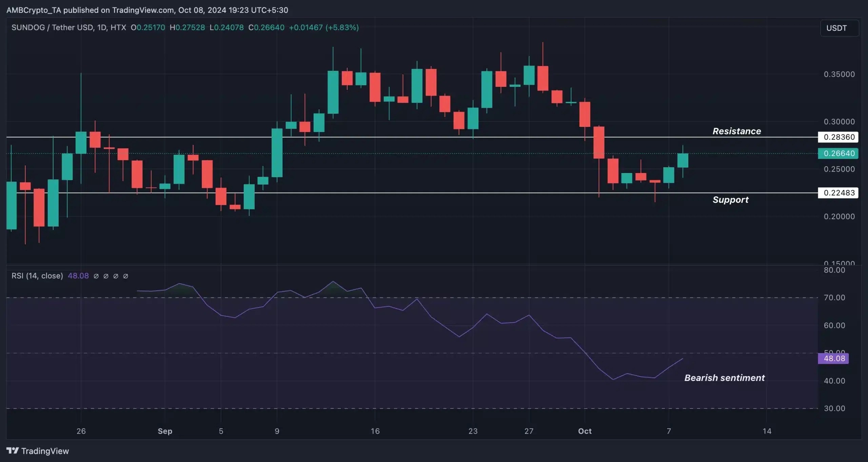Click the last ∅ symbol in RSI legend
This screenshot has height=462, width=868.
125,276
